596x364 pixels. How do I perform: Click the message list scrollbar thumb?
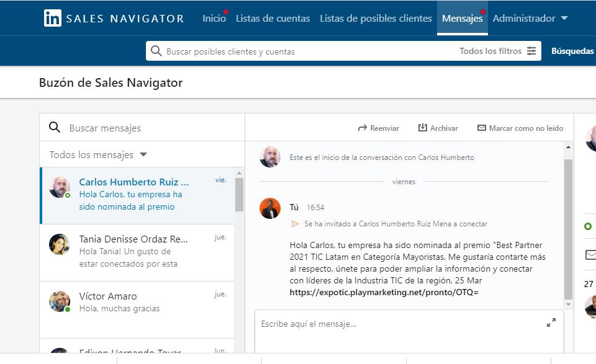[239, 194]
